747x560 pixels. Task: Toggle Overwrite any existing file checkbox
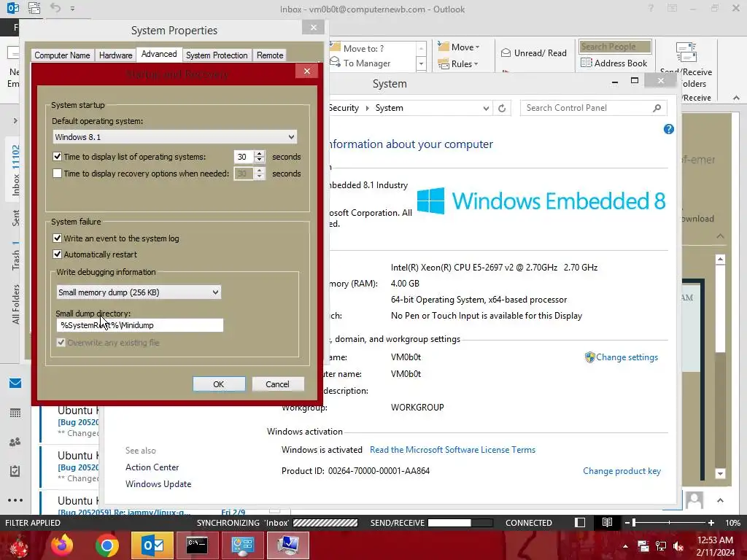point(61,343)
